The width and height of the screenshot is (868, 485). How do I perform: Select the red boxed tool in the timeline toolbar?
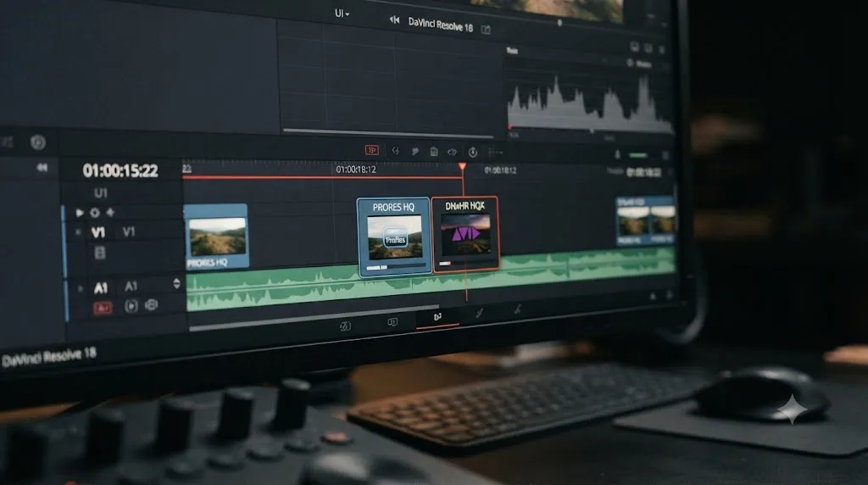coord(371,150)
